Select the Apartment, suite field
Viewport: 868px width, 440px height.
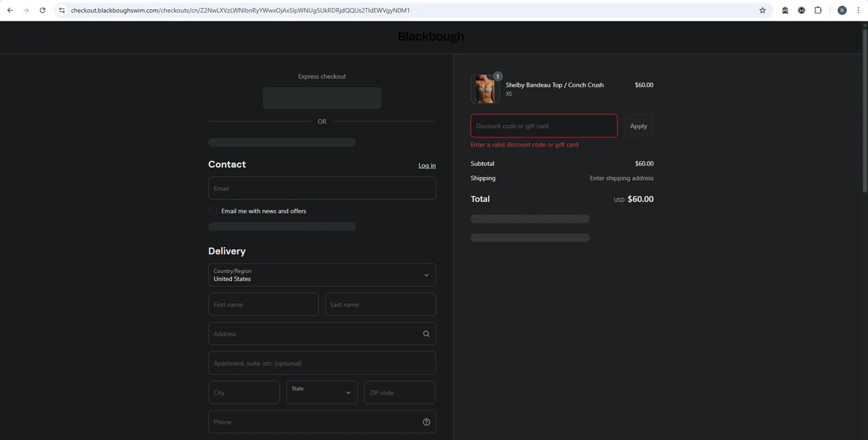pos(322,363)
